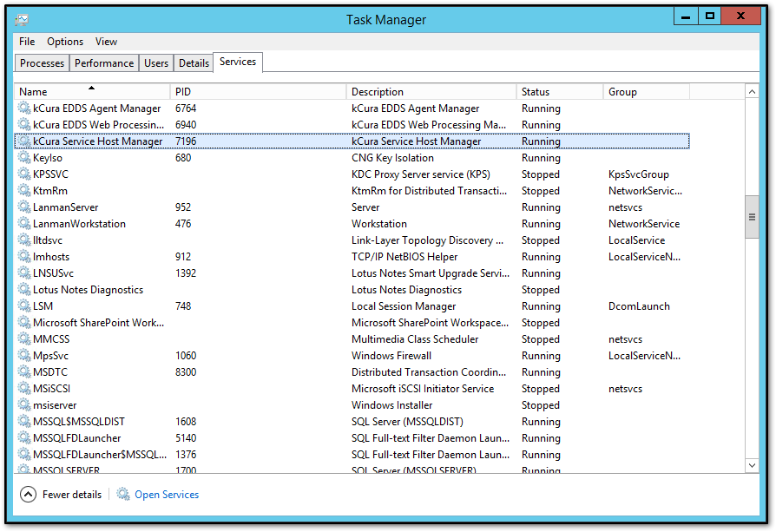Open the View menu
Viewport: 776px width, 532px height.
[x=106, y=42]
